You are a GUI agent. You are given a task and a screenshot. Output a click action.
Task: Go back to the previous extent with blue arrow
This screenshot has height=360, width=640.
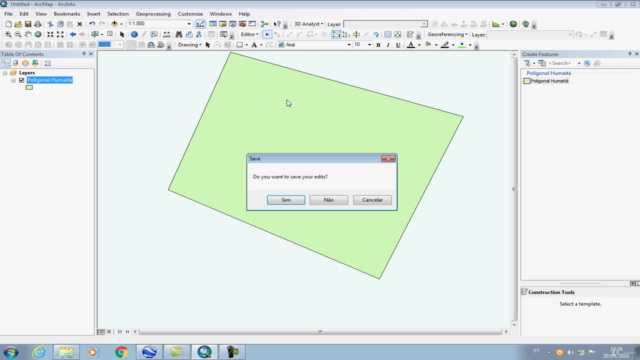point(73,35)
